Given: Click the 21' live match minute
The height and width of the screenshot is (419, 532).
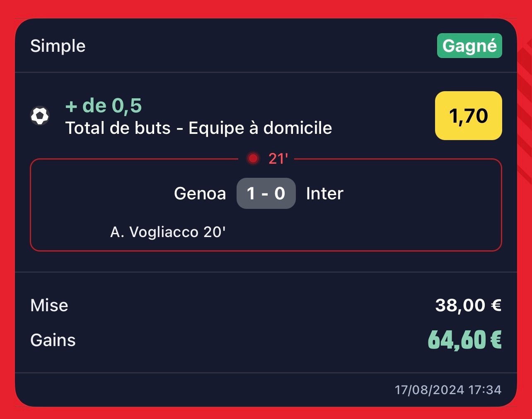Looking at the screenshot, I should pyautogui.click(x=278, y=158).
